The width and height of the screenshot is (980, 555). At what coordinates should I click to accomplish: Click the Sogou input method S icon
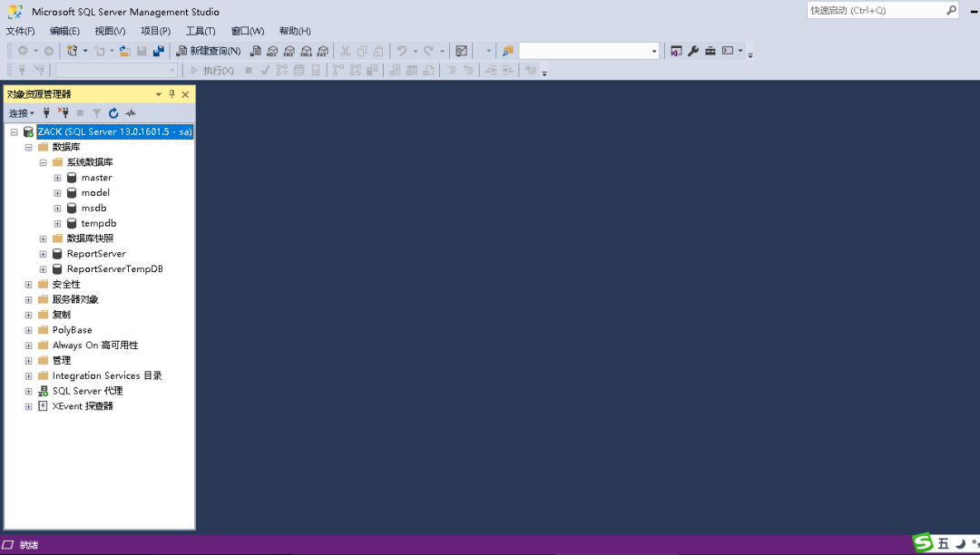pos(923,543)
